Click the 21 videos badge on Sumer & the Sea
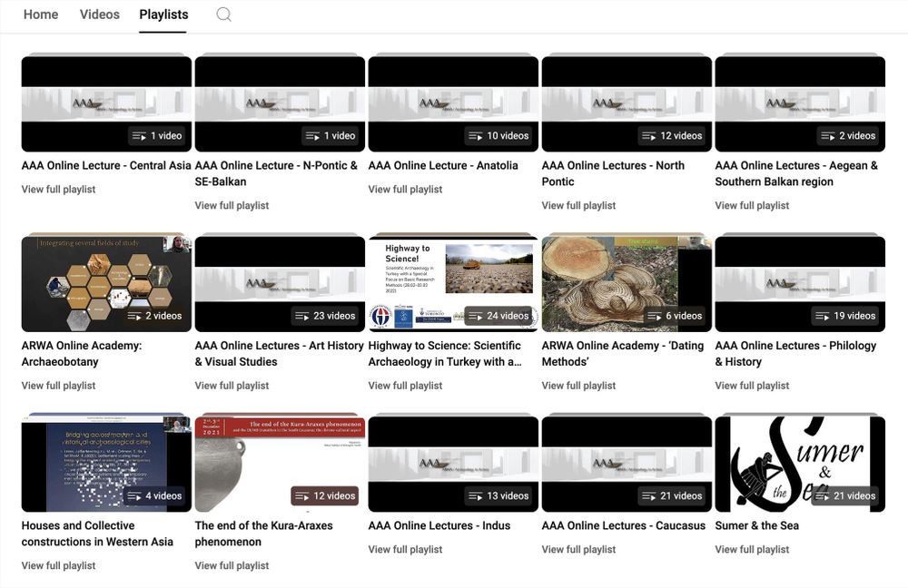Screen dimensions: 908x588 tap(845, 496)
